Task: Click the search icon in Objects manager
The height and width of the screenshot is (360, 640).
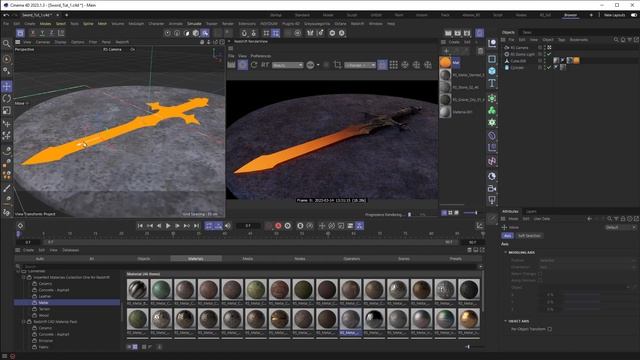Action: (x=616, y=40)
